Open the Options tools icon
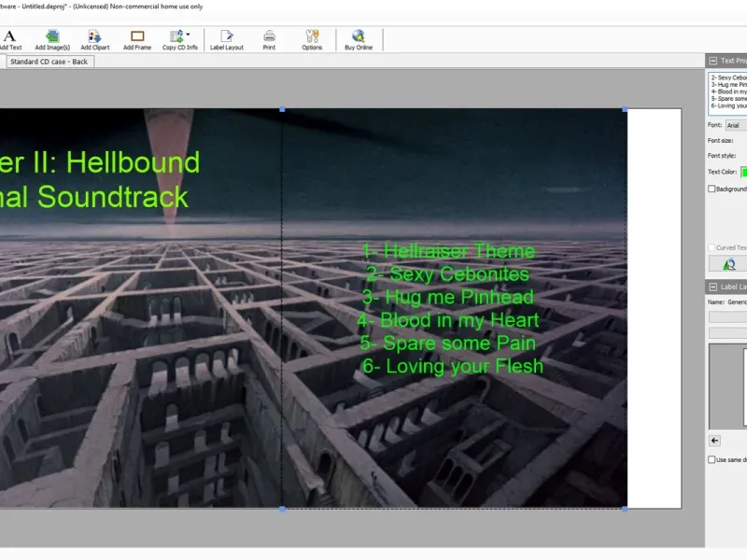Viewport: 747px width, 560px height. click(x=312, y=40)
